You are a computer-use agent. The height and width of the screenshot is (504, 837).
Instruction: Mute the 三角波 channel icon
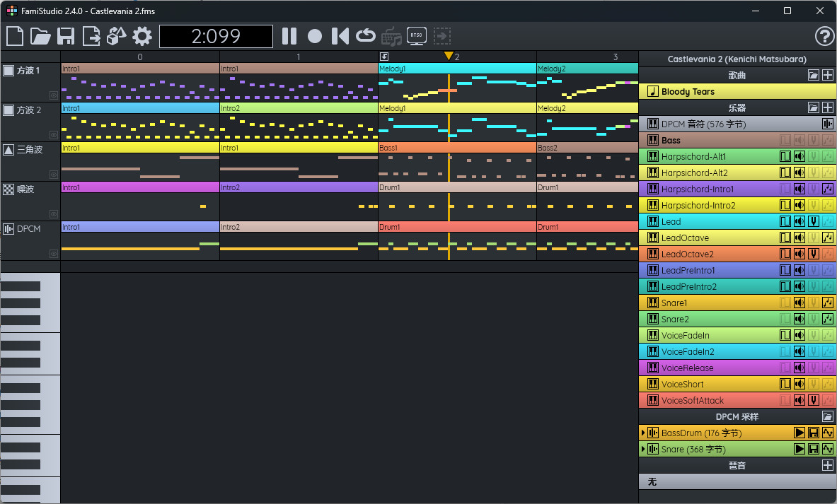pyautogui.click(x=8, y=149)
